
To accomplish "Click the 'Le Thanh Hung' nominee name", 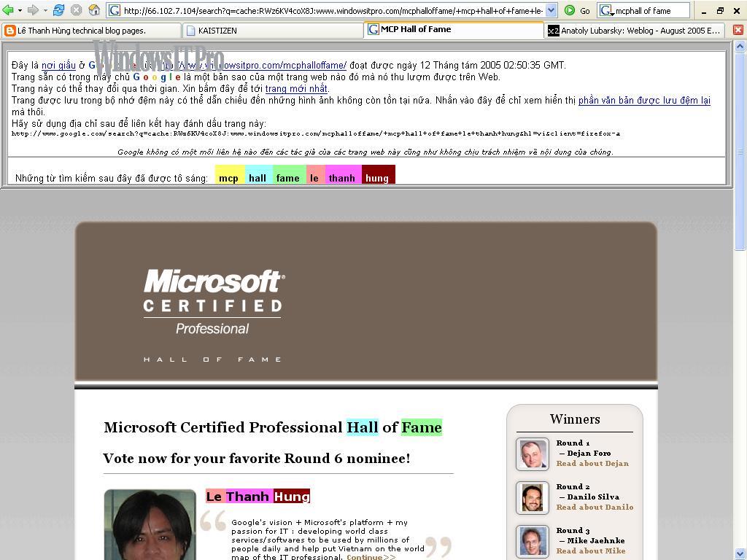I will pyautogui.click(x=258, y=496).
